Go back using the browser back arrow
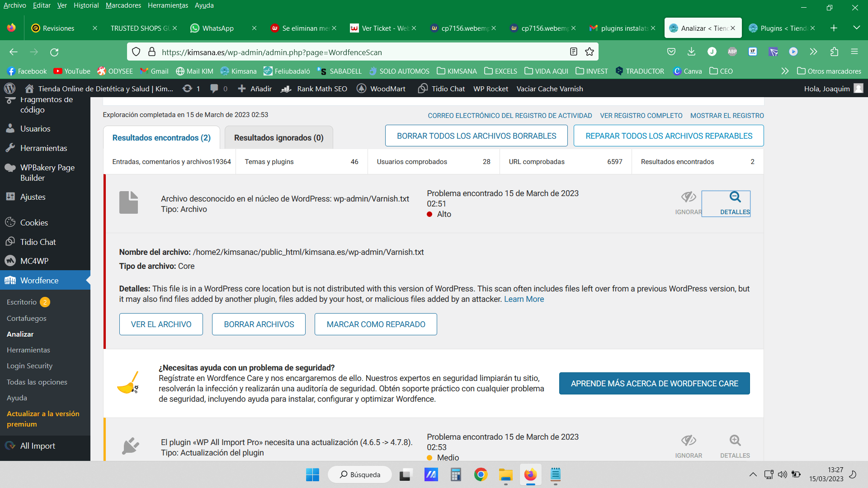This screenshot has height=488, width=868. (14, 52)
